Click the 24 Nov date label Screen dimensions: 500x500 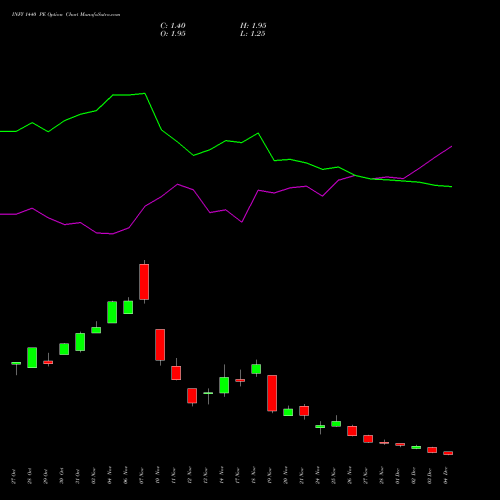pos(318,476)
